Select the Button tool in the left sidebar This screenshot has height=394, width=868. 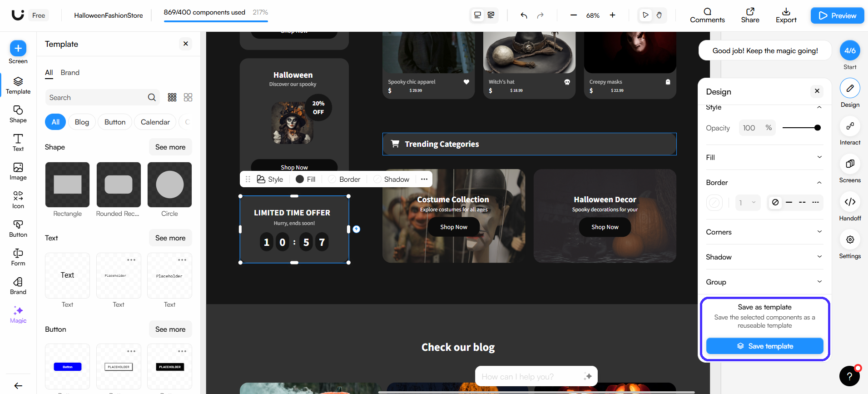point(18,229)
